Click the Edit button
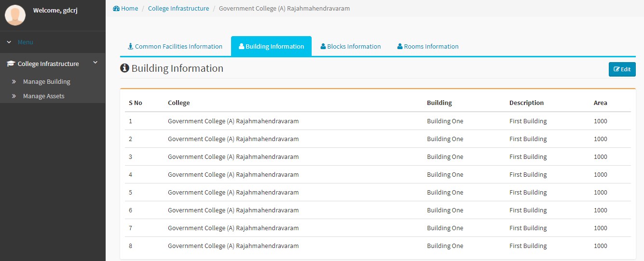The height and width of the screenshot is (261, 644). point(622,69)
